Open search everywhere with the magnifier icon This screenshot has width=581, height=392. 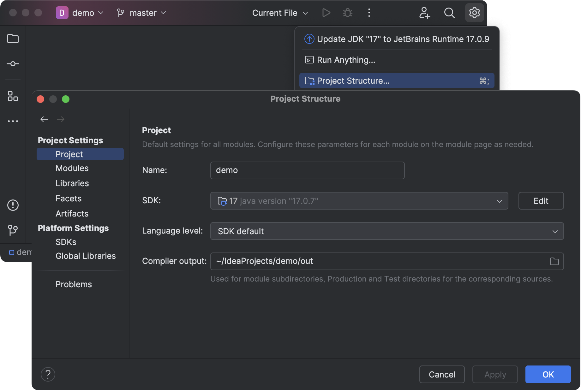(449, 13)
